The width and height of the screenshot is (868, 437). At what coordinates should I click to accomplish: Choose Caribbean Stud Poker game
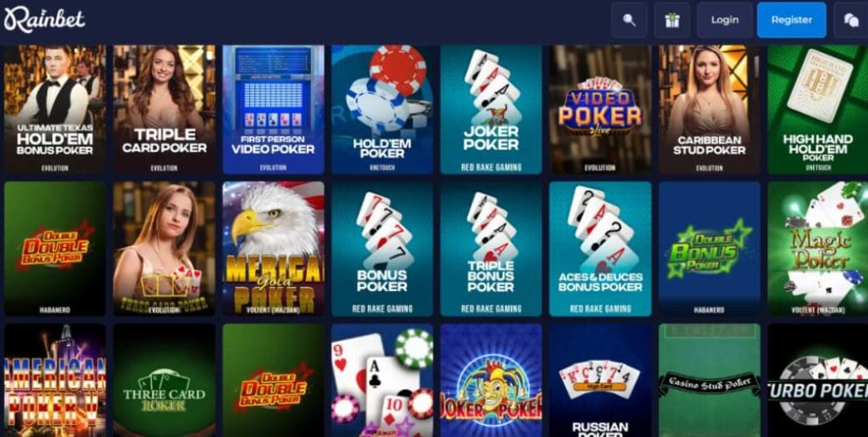(709, 109)
